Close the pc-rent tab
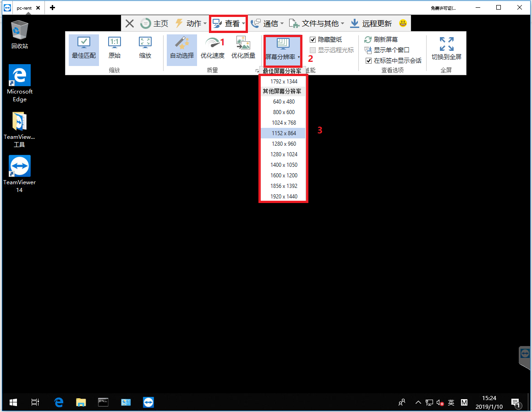532x412 pixels. point(38,8)
